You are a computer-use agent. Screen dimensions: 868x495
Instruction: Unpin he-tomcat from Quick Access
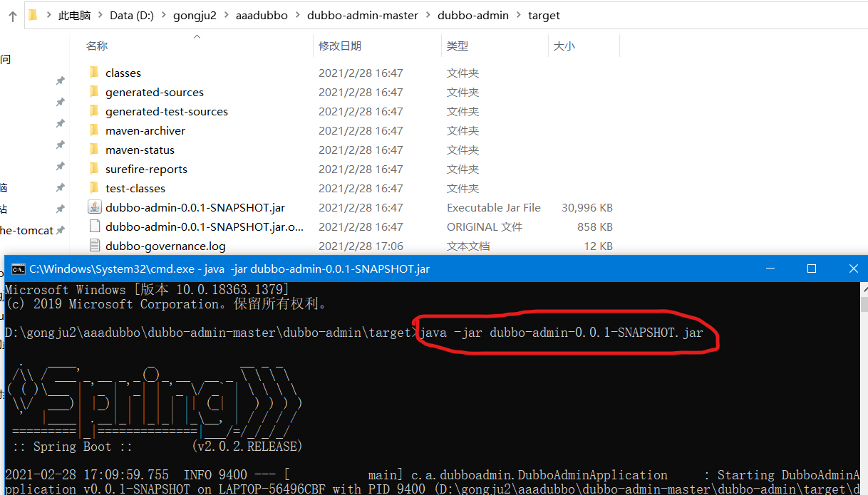click(60, 229)
